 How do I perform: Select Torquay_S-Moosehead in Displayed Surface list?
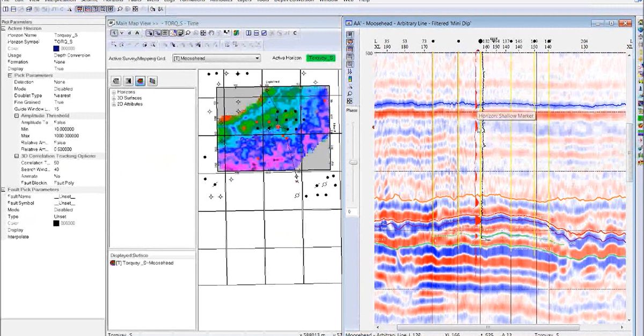pos(144,263)
